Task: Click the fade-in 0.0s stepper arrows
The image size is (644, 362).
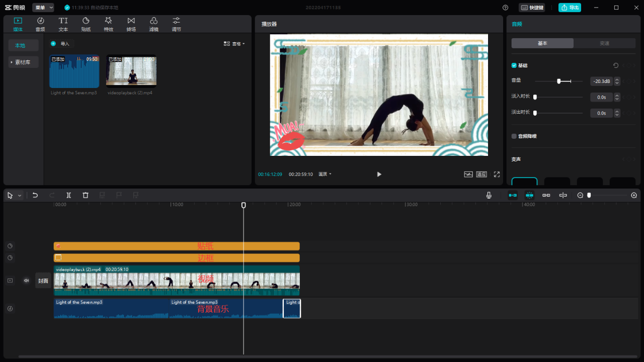Action: click(617, 97)
